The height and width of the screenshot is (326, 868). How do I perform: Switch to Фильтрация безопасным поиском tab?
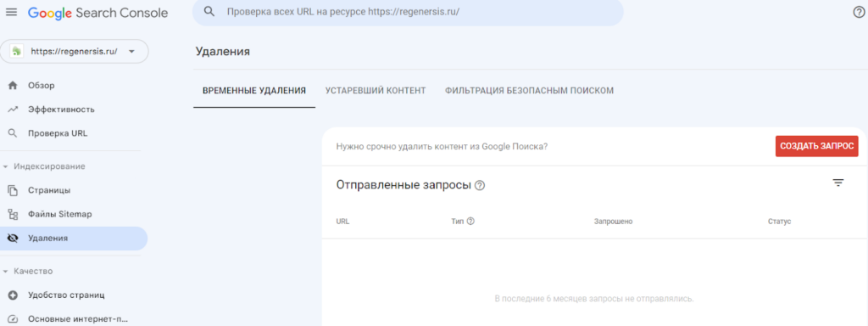click(529, 90)
